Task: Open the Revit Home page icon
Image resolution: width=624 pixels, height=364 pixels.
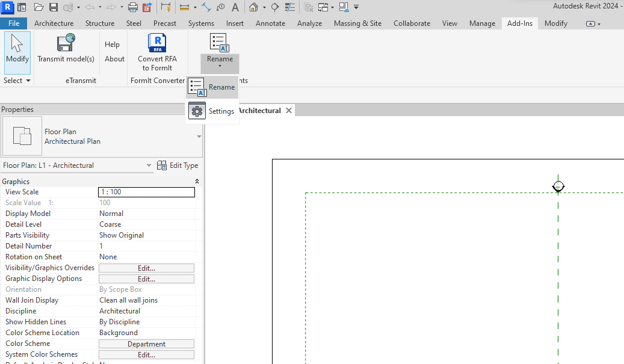Action: point(22,7)
